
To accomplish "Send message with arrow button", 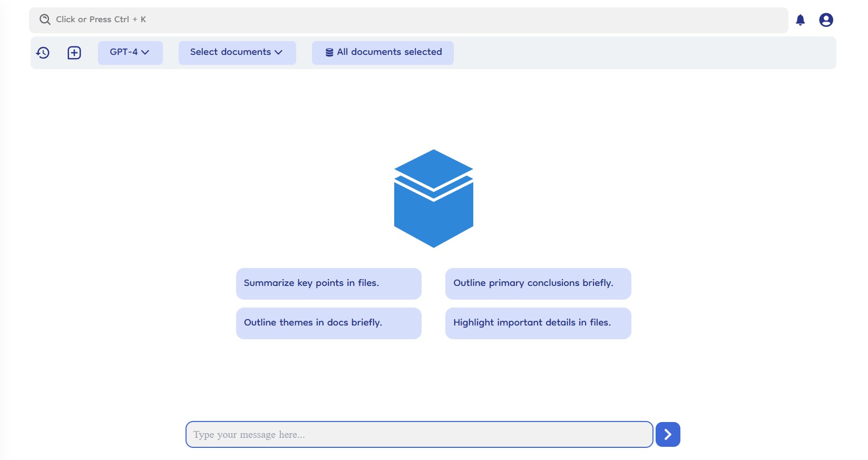I will 667,434.
